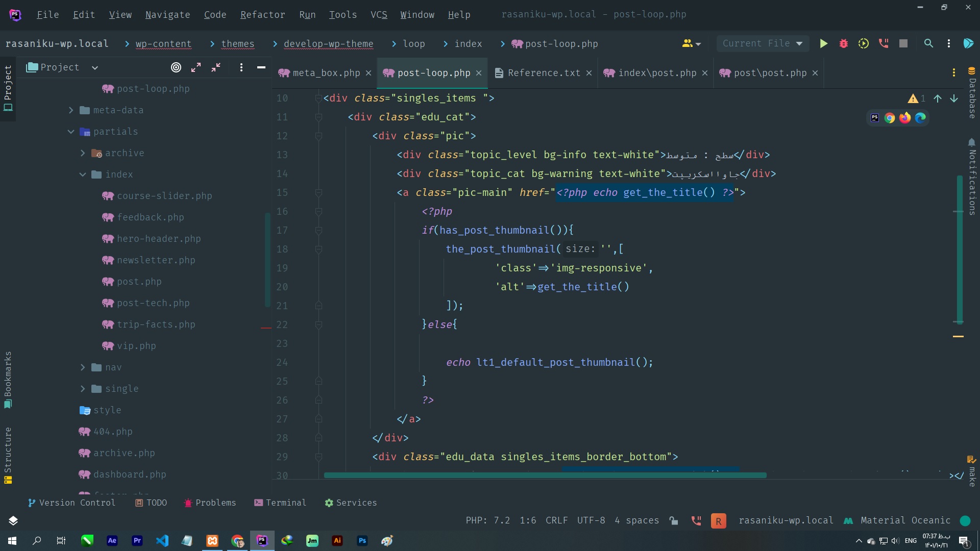The width and height of the screenshot is (980, 551).
Task: Open the Problems tool window
Action: coord(210,503)
